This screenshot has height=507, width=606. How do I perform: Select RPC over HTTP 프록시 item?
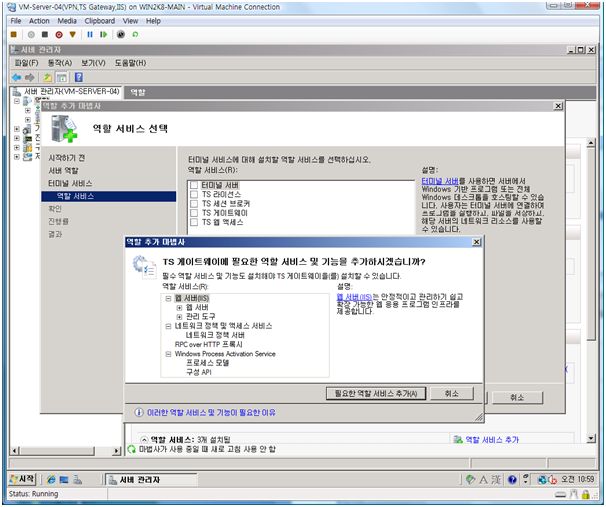(x=208, y=344)
